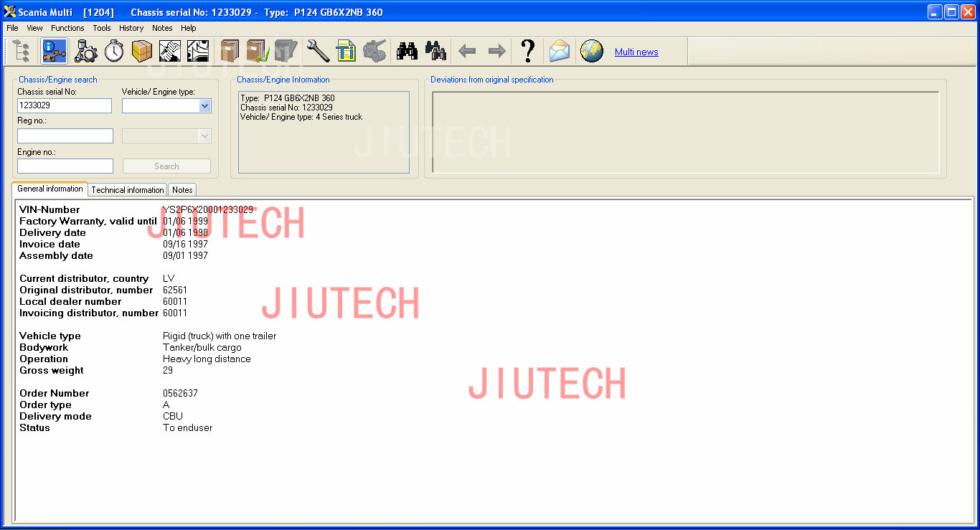This screenshot has width=980, height=530.
Task: Switch to the General information tab
Action: pyautogui.click(x=50, y=189)
